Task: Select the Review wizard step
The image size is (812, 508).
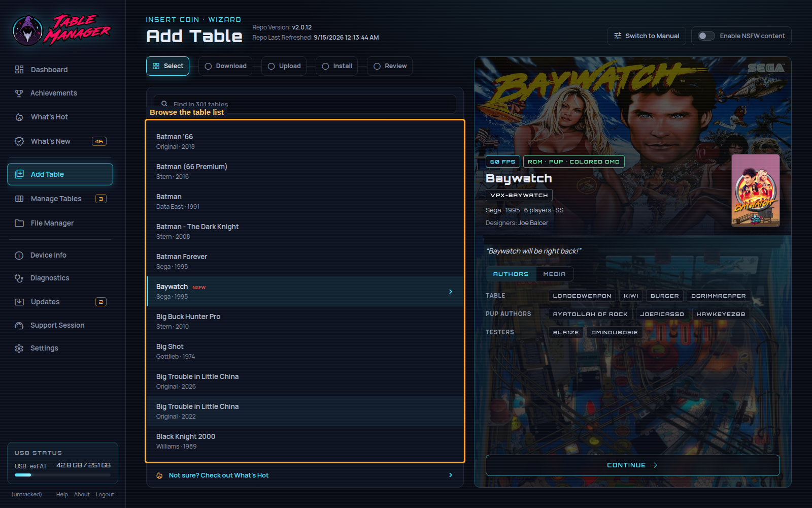Action: tap(390, 66)
